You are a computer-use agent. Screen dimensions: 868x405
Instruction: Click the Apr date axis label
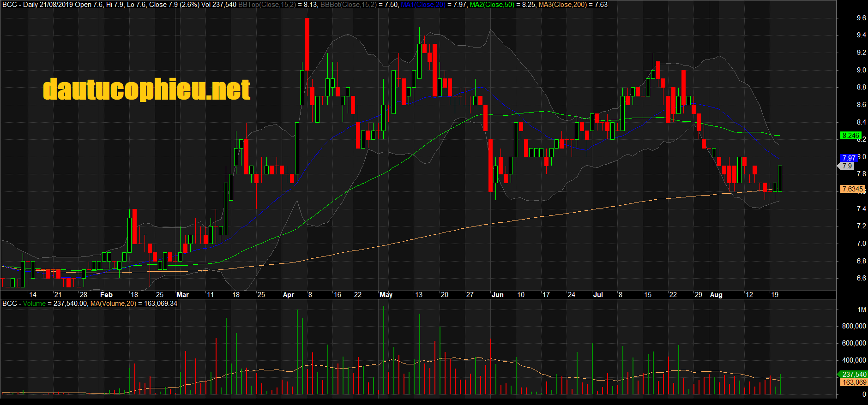tap(288, 295)
